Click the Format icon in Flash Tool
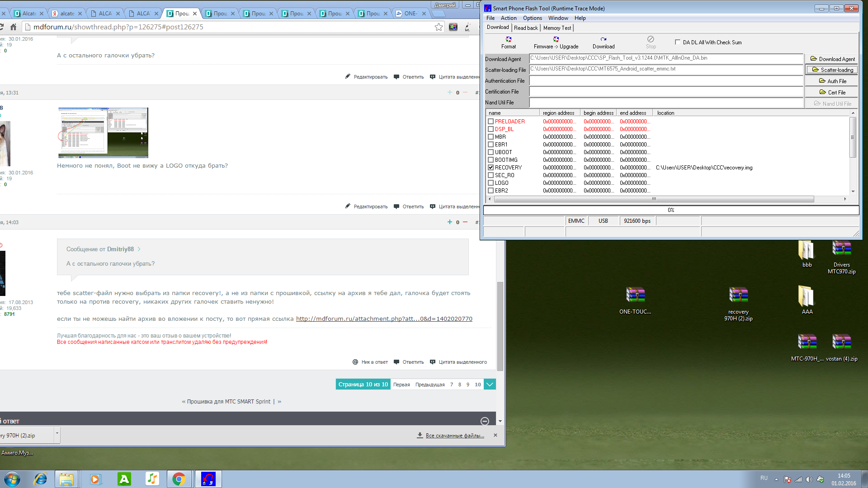 [509, 40]
